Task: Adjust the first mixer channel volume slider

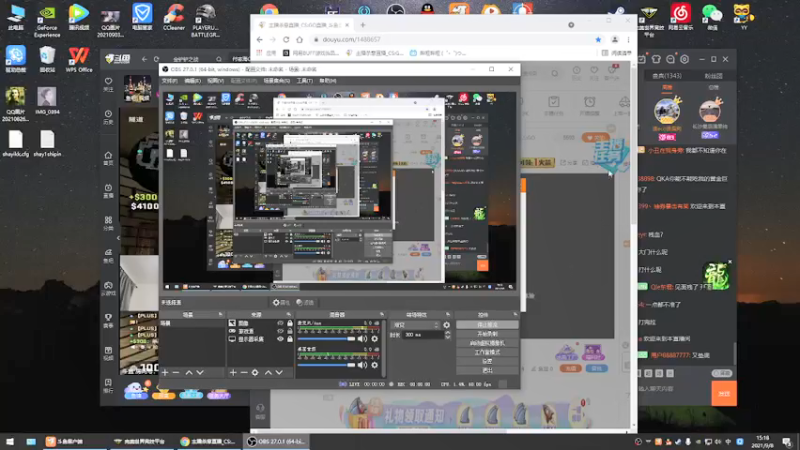Action: point(326,339)
